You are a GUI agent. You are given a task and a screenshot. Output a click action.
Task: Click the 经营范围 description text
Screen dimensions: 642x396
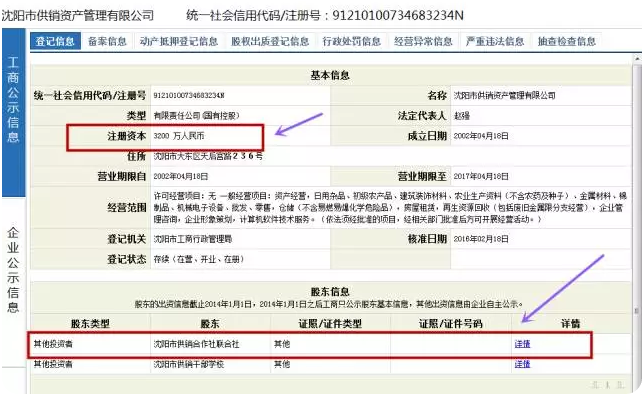coord(390,208)
